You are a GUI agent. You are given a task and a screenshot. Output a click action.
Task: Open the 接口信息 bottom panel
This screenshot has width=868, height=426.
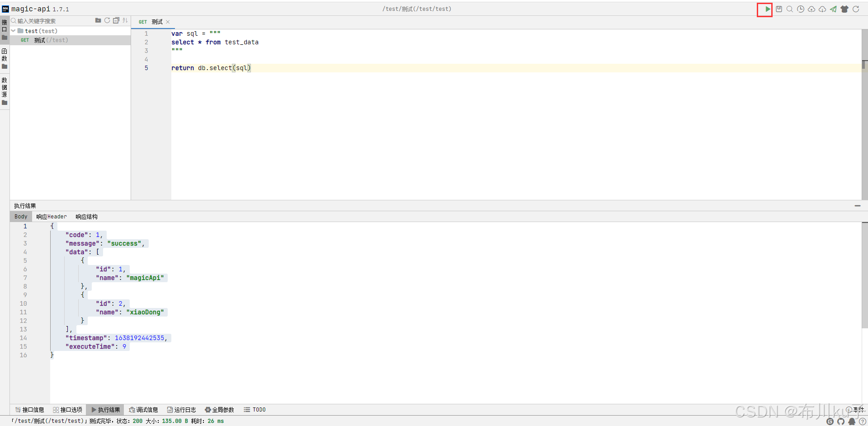[30, 410]
